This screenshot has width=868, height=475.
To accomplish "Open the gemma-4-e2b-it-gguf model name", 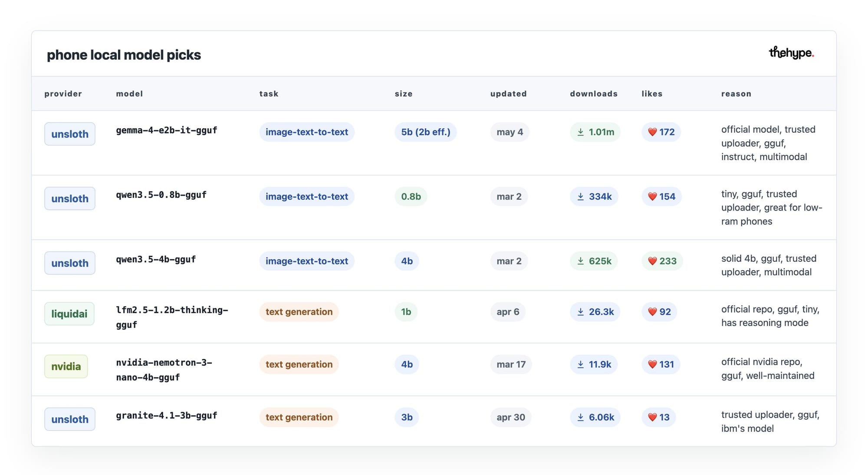I will click(x=167, y=130).
